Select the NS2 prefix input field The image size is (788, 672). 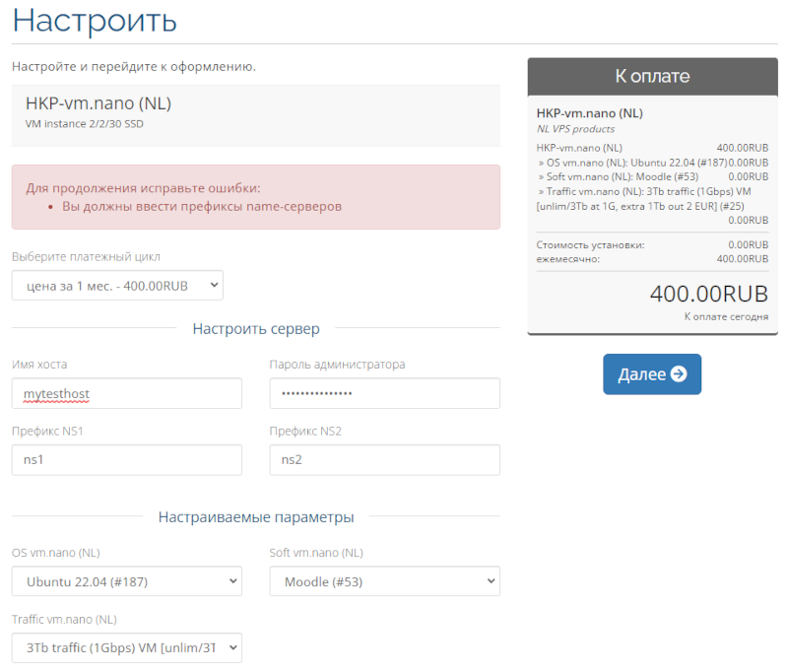(x=384, y=459)
